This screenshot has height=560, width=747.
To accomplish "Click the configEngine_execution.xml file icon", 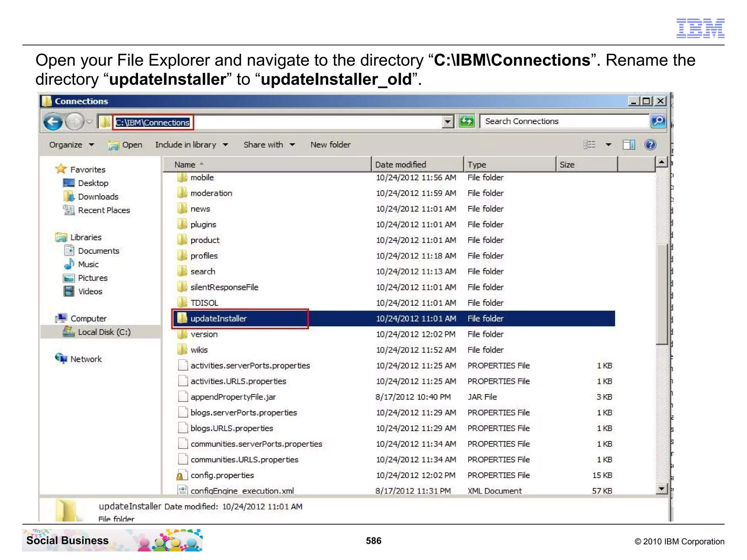I will (182, 490).
